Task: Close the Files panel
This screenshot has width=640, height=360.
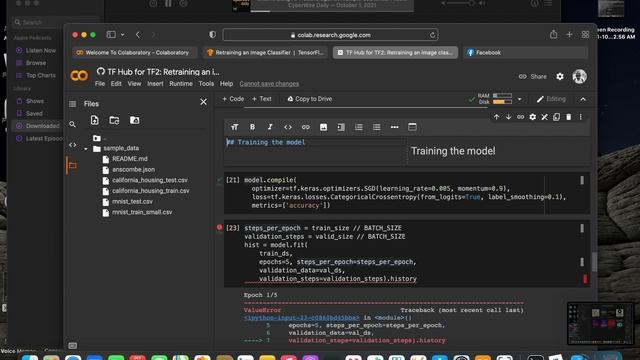Action: click(203, 102)
